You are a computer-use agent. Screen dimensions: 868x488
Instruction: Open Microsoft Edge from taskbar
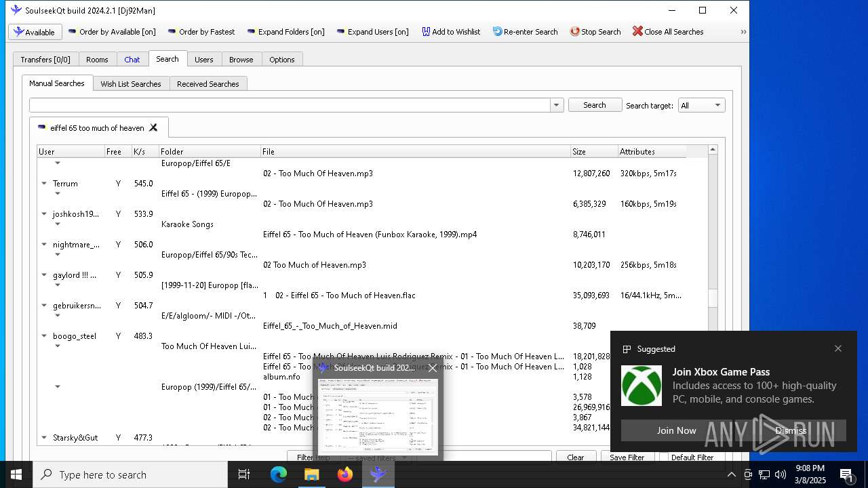pos(279,474)
